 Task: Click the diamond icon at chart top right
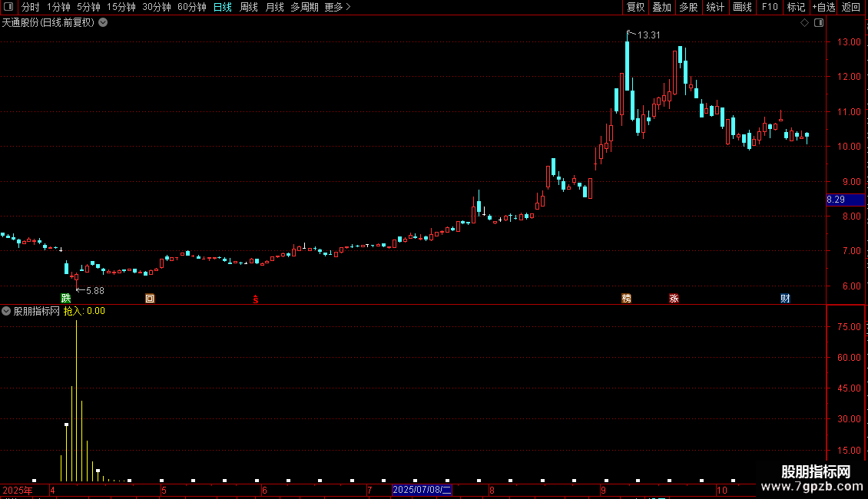[804, 23]
